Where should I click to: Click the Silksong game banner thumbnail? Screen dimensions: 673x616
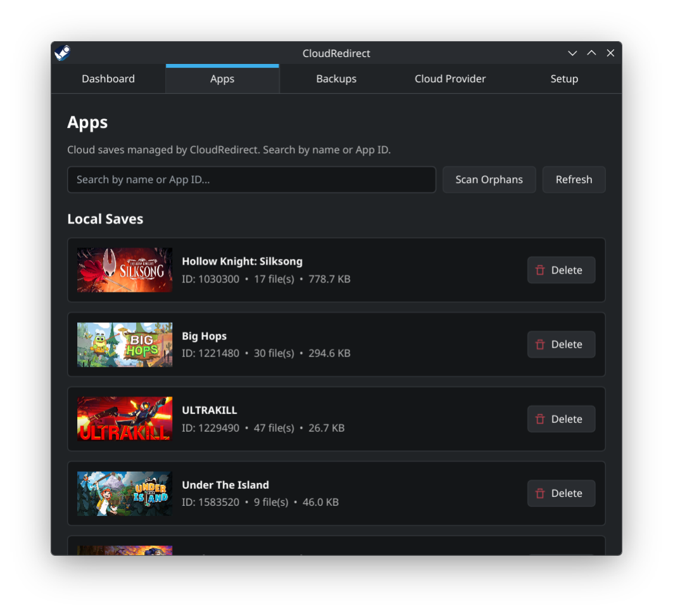pos(125,270)
